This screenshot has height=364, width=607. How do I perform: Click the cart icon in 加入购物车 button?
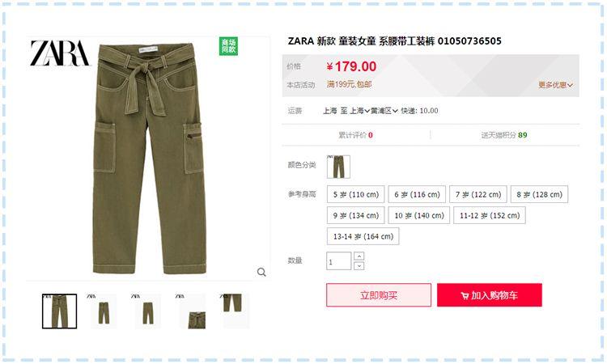[465, 296]
